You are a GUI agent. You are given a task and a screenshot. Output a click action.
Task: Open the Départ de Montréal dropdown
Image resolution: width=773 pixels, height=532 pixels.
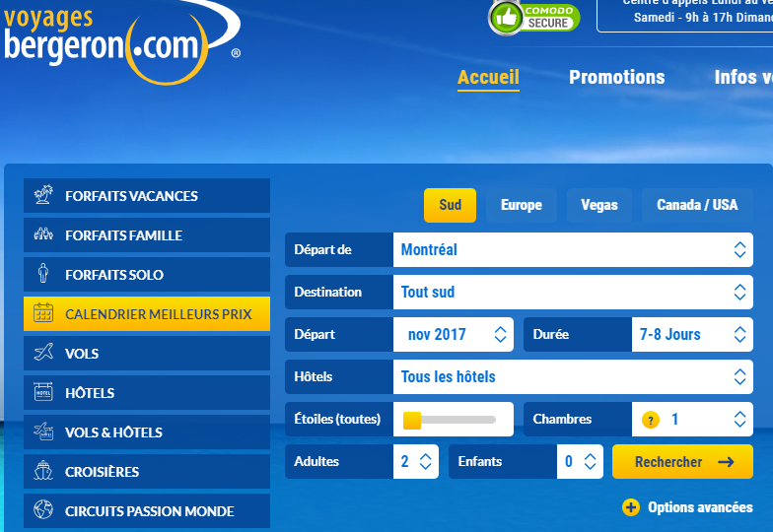tap(573, 250)
